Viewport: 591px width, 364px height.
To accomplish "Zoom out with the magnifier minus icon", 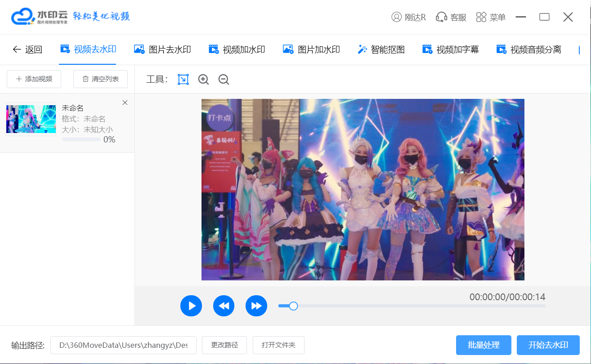I will coord(224,80).
